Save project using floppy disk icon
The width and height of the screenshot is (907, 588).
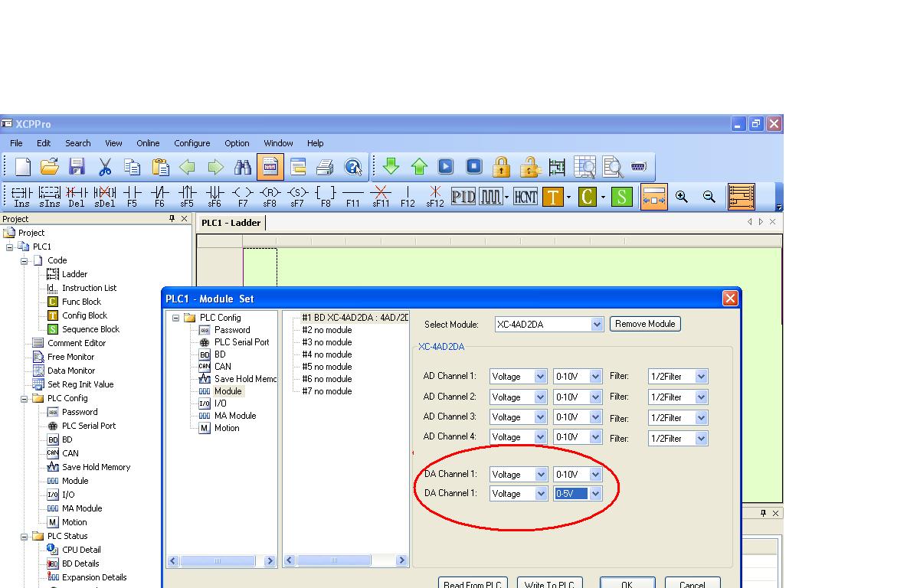(x=77, y=167)
